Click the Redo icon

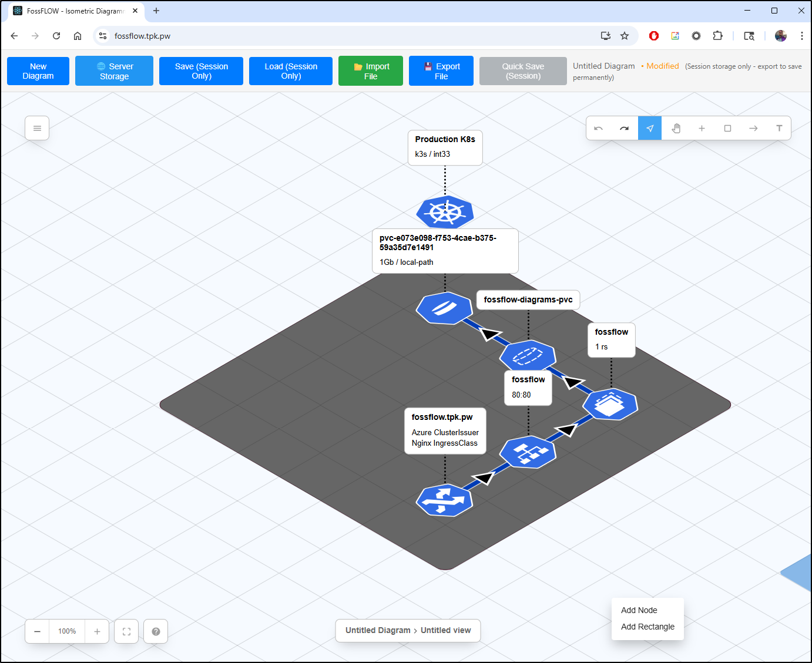(x=624, y=127)
